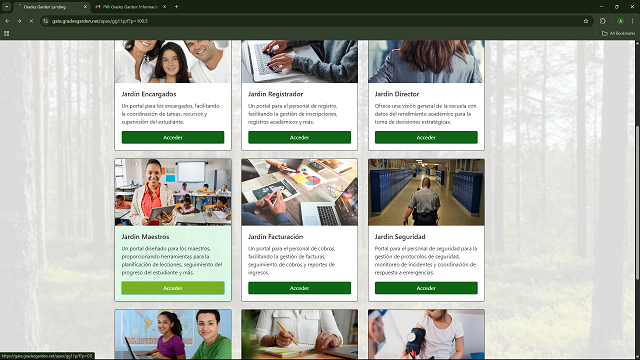Open the All Bookmarks folder

pyautogui.click(x=618, y=33)
